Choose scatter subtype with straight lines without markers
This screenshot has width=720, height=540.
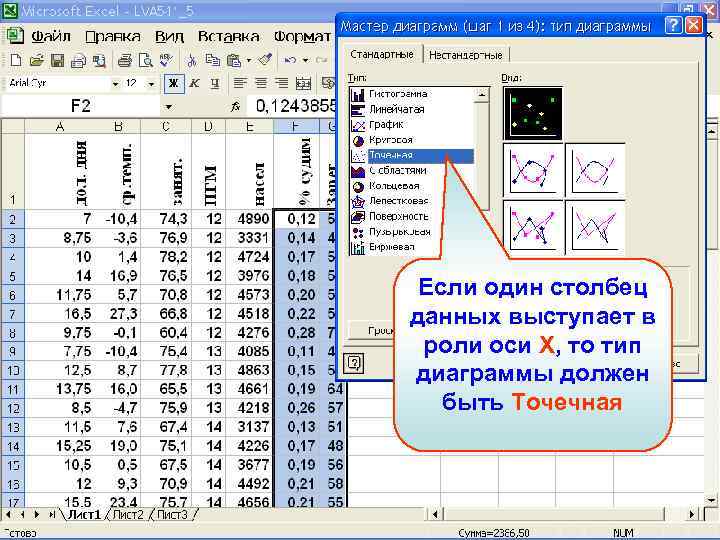click(x=595, y=228)
